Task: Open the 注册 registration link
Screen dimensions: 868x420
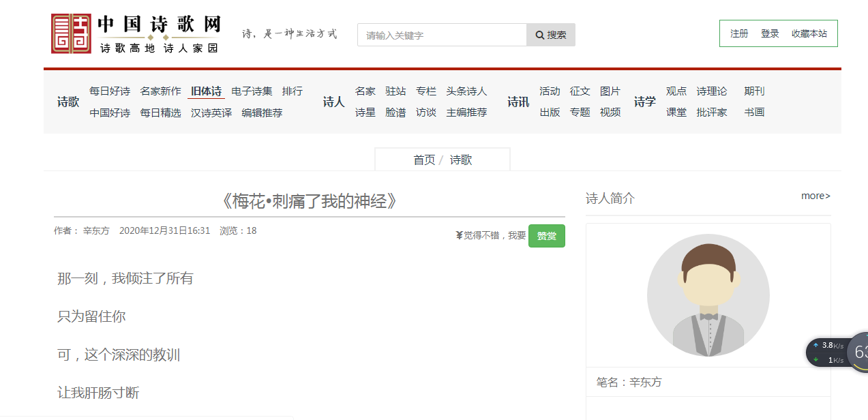Action: [739, 33]
